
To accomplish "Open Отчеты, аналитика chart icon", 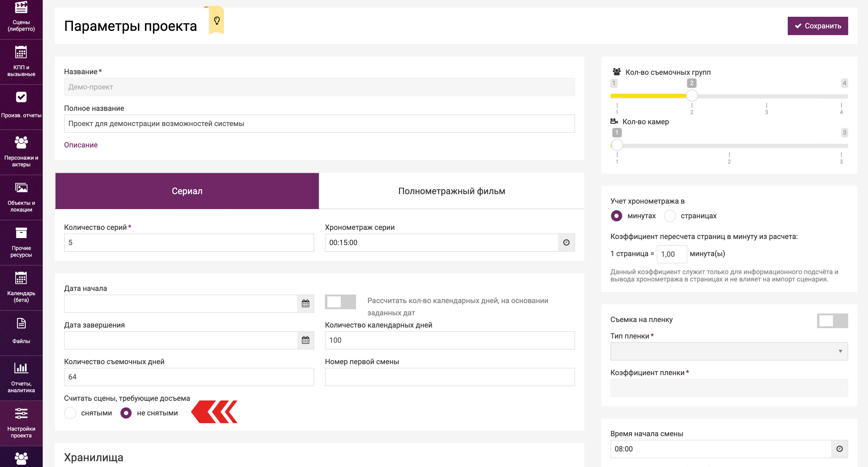I will (x=21, y=368).
